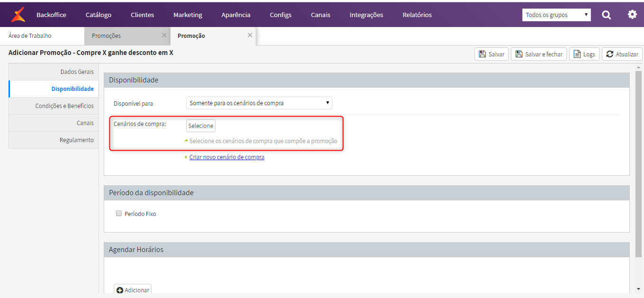Click the Salvar button
This screenshot has height=298, width=644.
coord(492,54)
